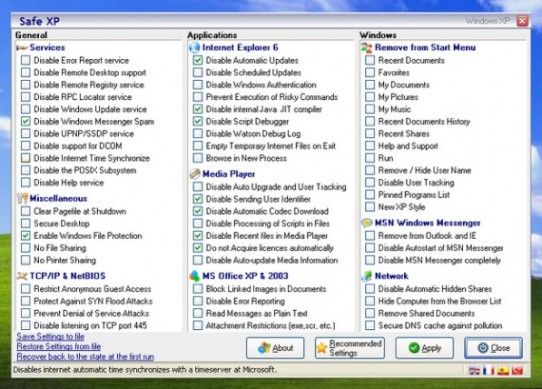The width and height of the screenshot is (542, 389).
Task: Enable Disable Error Report service checkbox
Action: tap(26, 60)
